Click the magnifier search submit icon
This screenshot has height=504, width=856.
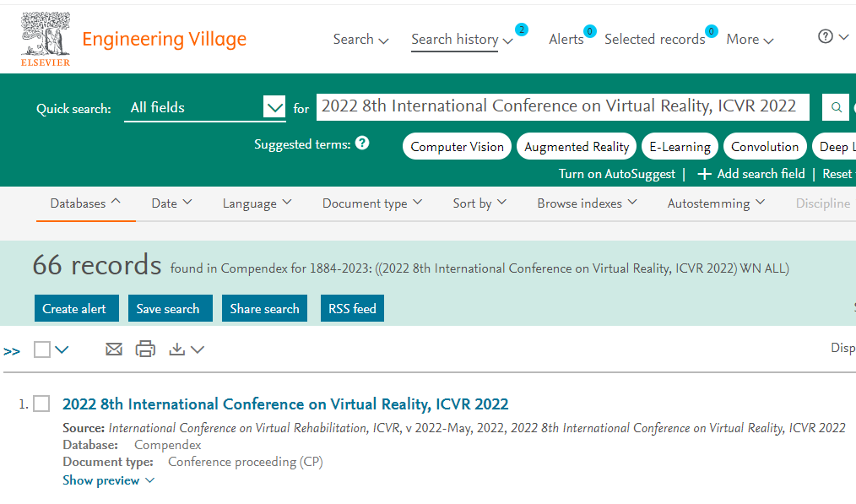[x=836, y=107]
